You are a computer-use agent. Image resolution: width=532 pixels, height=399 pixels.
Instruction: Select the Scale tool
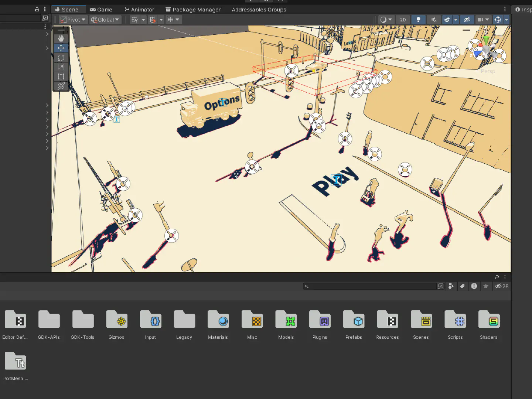tap(61, 67)
